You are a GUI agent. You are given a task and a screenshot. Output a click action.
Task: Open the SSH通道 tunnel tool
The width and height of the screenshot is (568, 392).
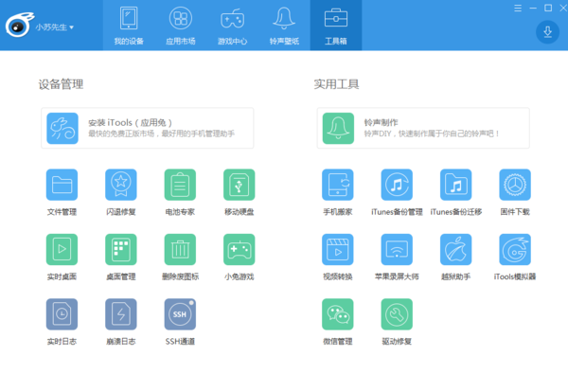coord(180,314)
